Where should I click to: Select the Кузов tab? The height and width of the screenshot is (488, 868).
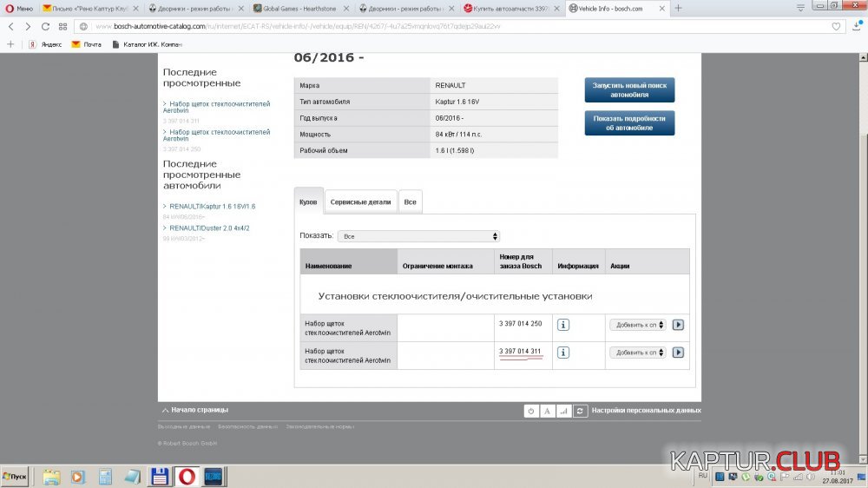coord(308,201)
